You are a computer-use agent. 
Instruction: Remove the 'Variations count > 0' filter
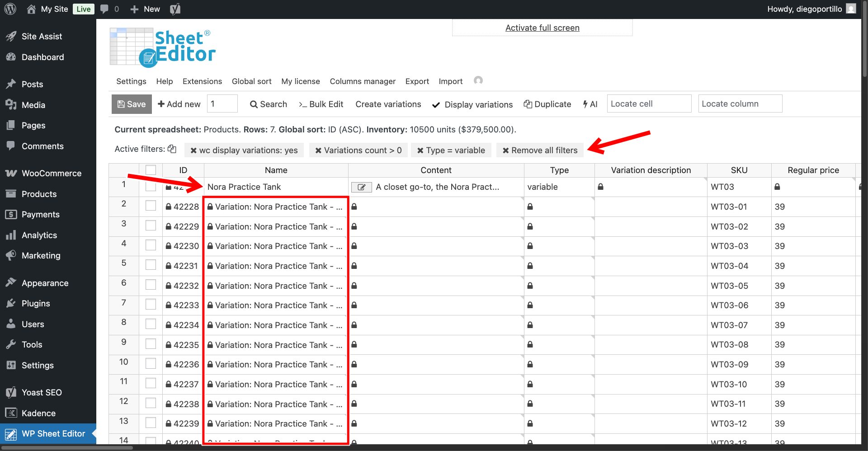[318, 150]
